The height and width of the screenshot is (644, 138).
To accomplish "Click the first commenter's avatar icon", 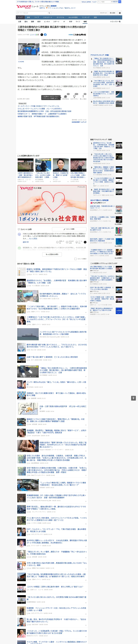I will 19,234.
